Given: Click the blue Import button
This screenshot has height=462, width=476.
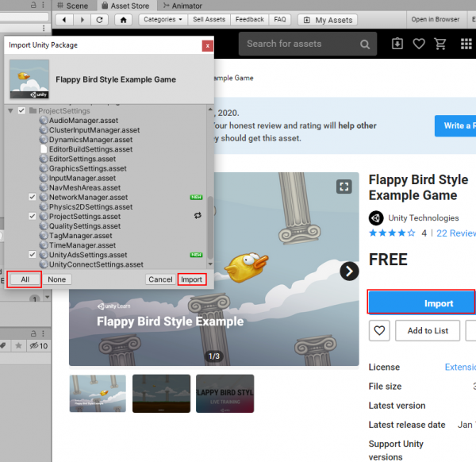Looking at the screenshot, I should (421, 302).
